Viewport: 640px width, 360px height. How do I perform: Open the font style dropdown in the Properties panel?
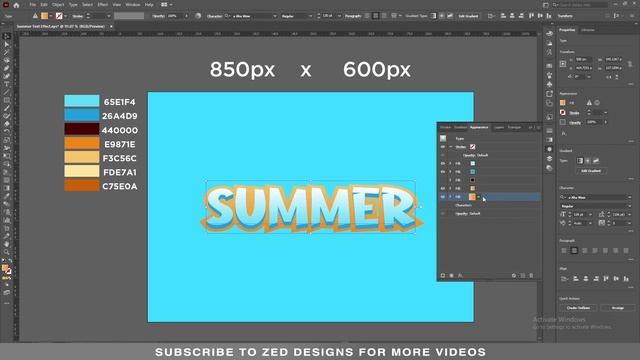[629, 206]
